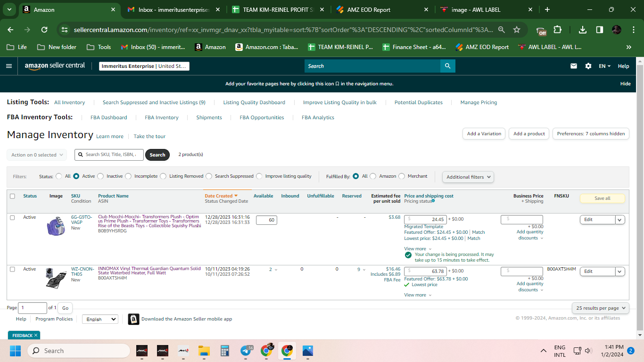The image size is (644, 362).
Task: Open Preferences: 7 columns hidden
Action: (591, 134)
